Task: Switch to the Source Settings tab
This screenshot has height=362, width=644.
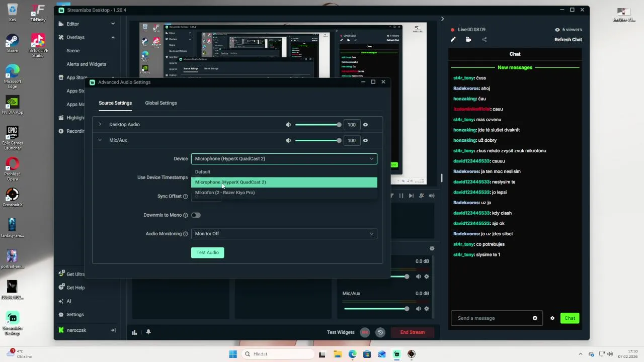Action: click(x=115, y=103)
